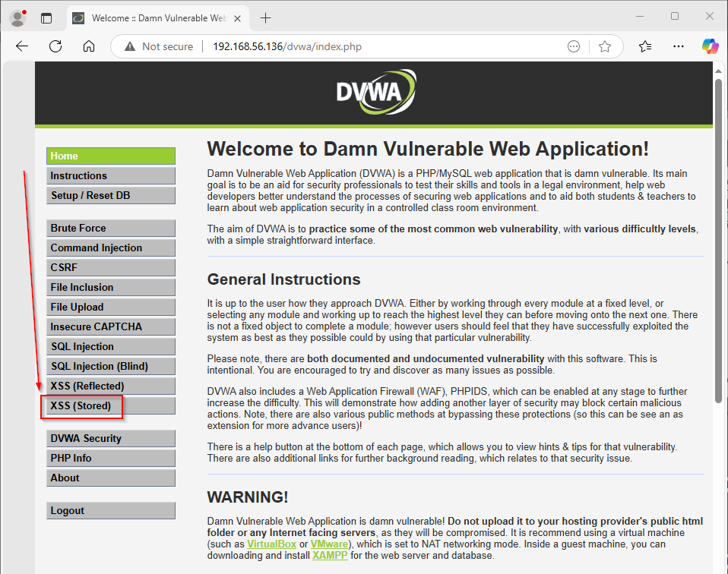Click the page vertical scrollbar thumb
The width and height of the screenshot is (728, 574).
coord(718,241)
